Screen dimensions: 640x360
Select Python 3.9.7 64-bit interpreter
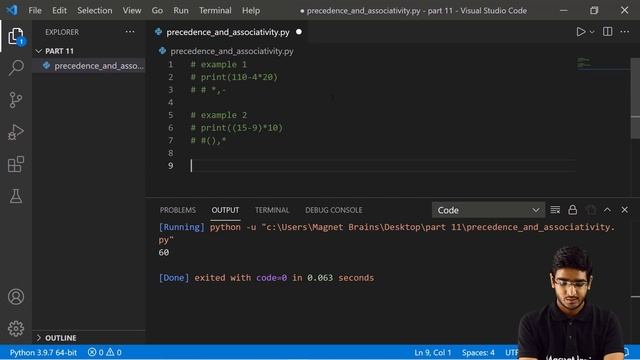coord(43,353)
